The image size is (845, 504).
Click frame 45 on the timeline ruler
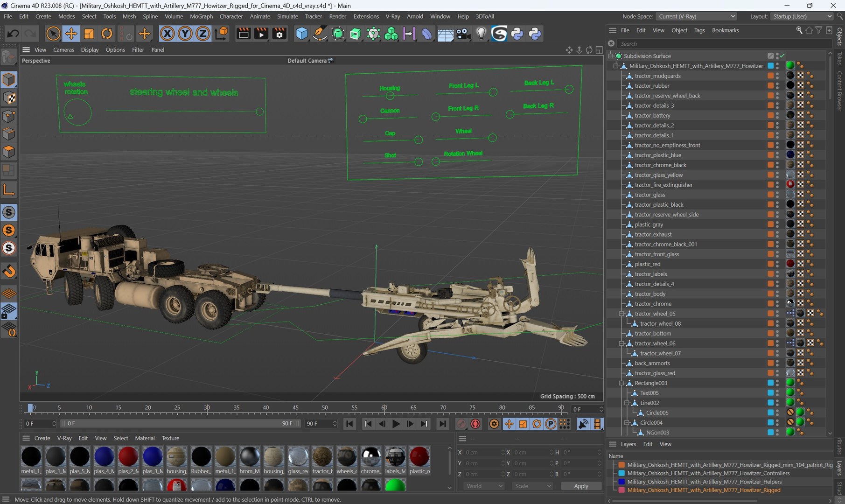tap(295, 408)
